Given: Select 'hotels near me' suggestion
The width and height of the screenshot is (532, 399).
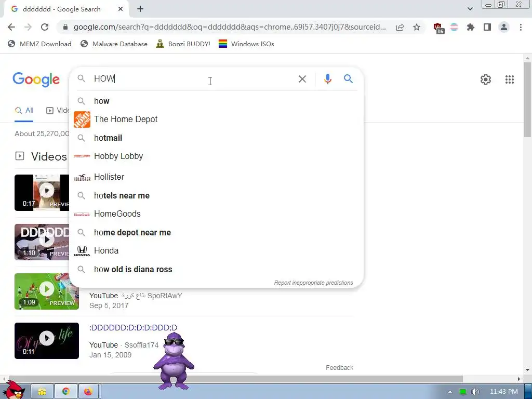Looking at the screenshot, I should pyautogui.click(x=216, y=196).
